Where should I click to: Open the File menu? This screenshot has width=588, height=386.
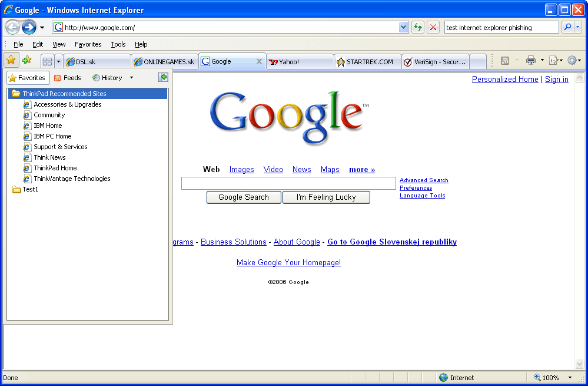18,44
